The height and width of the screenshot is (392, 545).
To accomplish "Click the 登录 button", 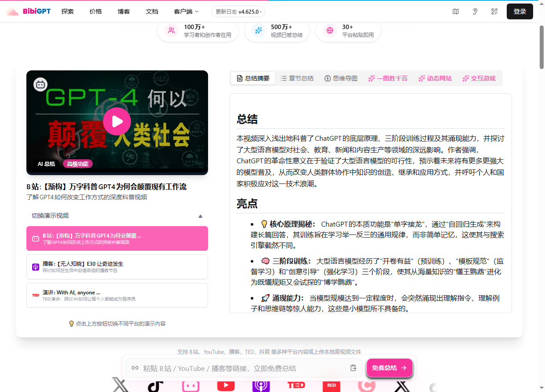I will click(x=520, y=11).
